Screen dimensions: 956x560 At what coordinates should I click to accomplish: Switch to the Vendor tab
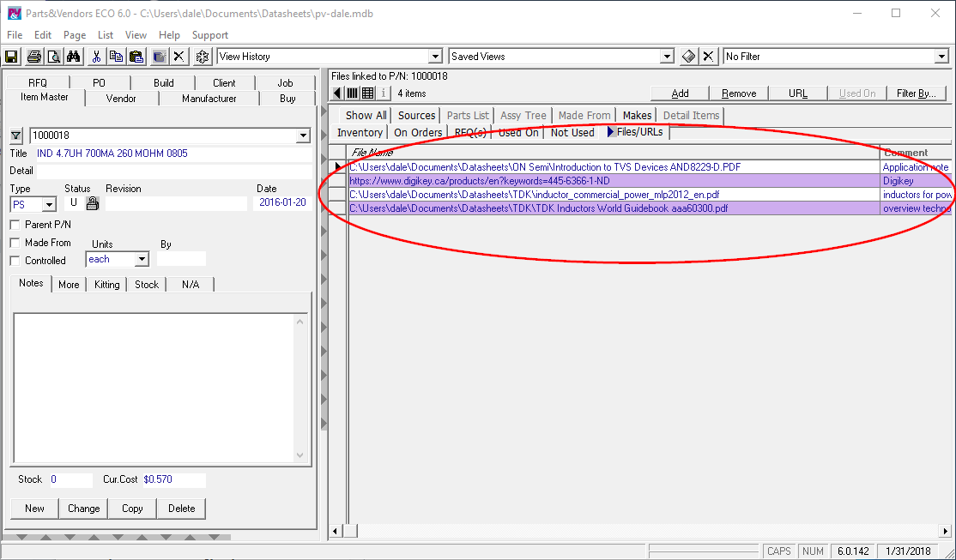point(121,98)
